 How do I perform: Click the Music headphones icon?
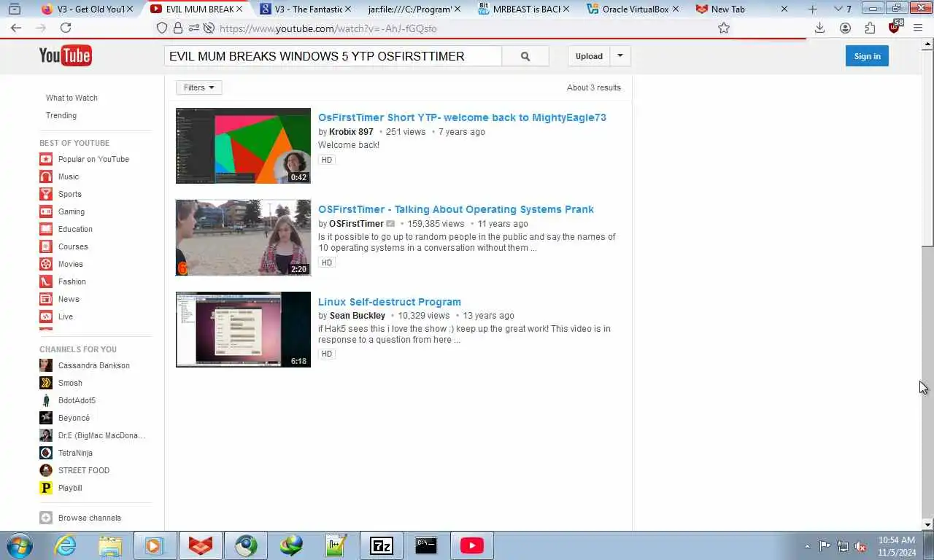46,176
